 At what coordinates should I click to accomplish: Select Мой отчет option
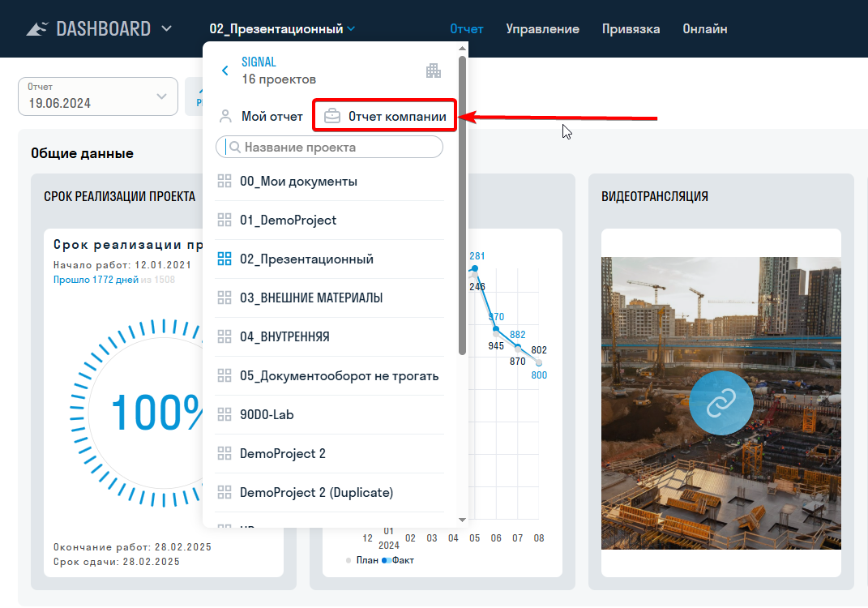pos(272,117)
